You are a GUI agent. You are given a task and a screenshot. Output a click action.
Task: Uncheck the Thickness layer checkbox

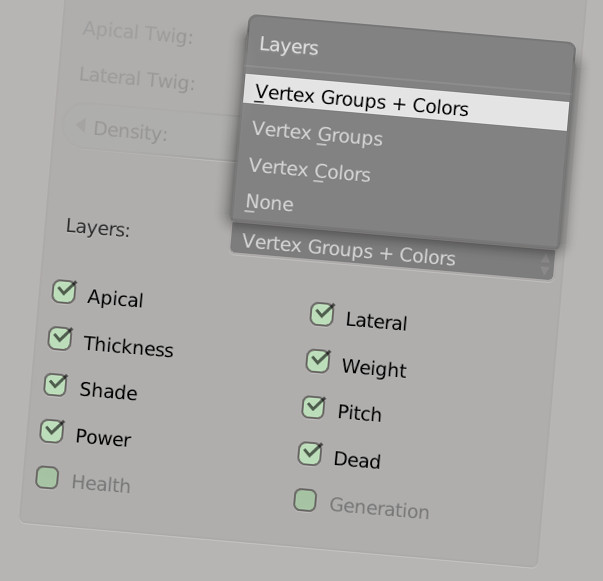[x=60, y=339]
